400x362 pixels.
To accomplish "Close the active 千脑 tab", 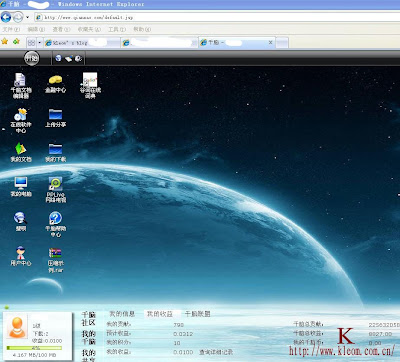I will (270, 43).
